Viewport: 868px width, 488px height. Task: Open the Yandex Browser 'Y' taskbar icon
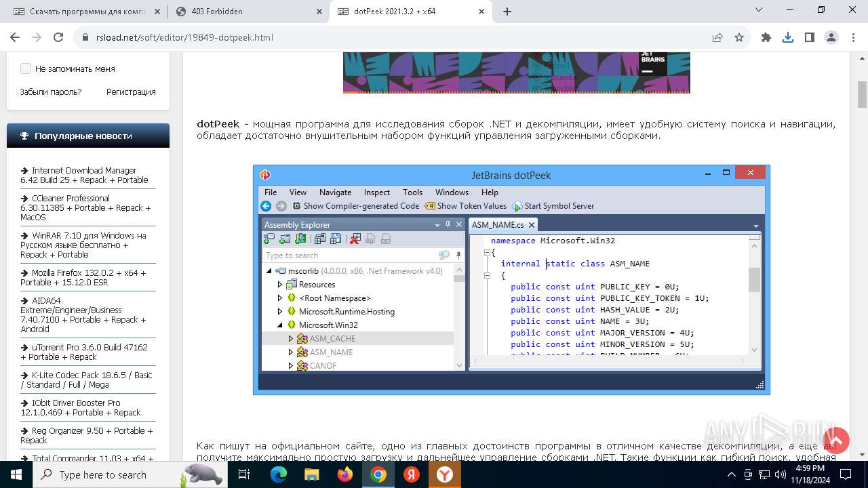(x=445, y=474)
